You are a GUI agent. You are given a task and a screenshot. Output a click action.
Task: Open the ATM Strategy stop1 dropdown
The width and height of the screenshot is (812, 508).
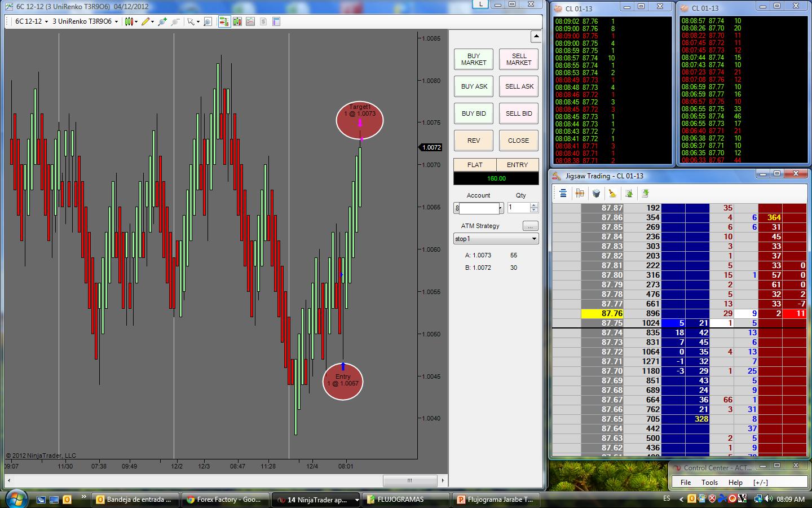pyautogui.click(x=496, y=239)
